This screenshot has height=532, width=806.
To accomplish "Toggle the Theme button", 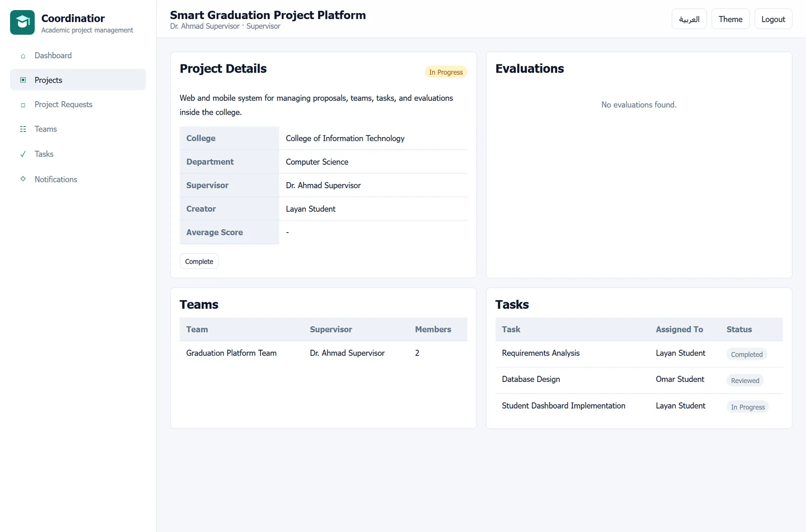I will (x=730, y=19).
